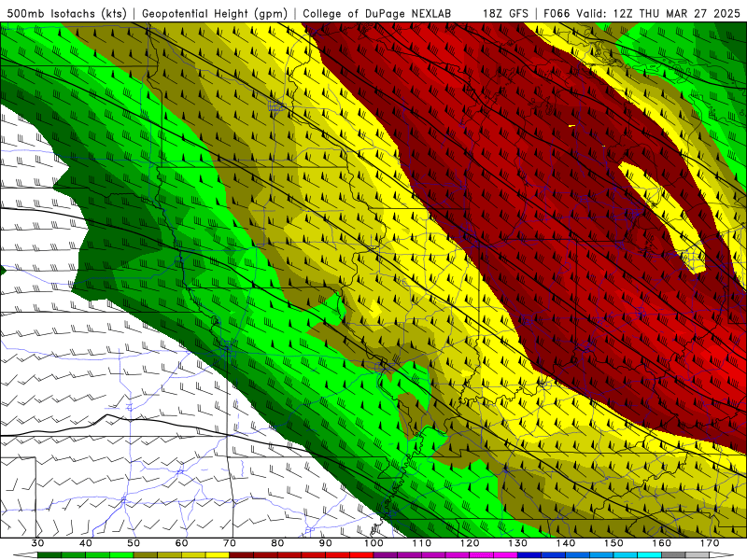Viewport: 747px width, 560px height.
Task: Click the '110' value on the color scale
Action: click(x=422, y=543)
